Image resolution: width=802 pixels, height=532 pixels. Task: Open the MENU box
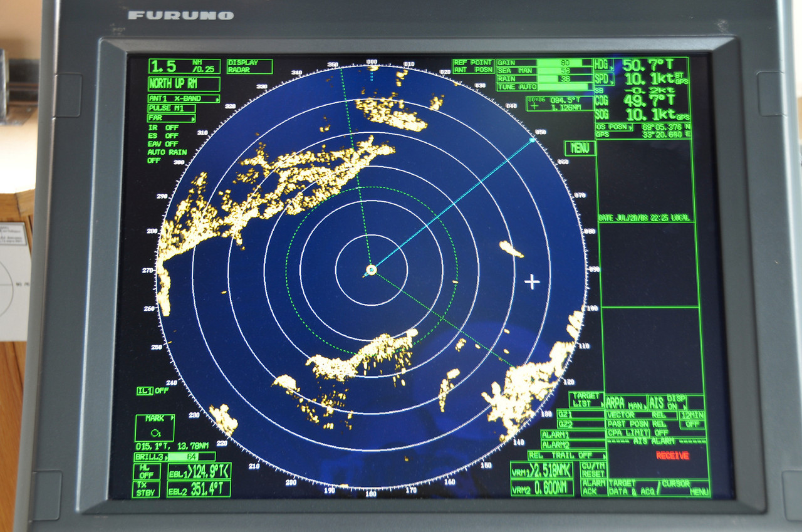(x=580, y=149)
